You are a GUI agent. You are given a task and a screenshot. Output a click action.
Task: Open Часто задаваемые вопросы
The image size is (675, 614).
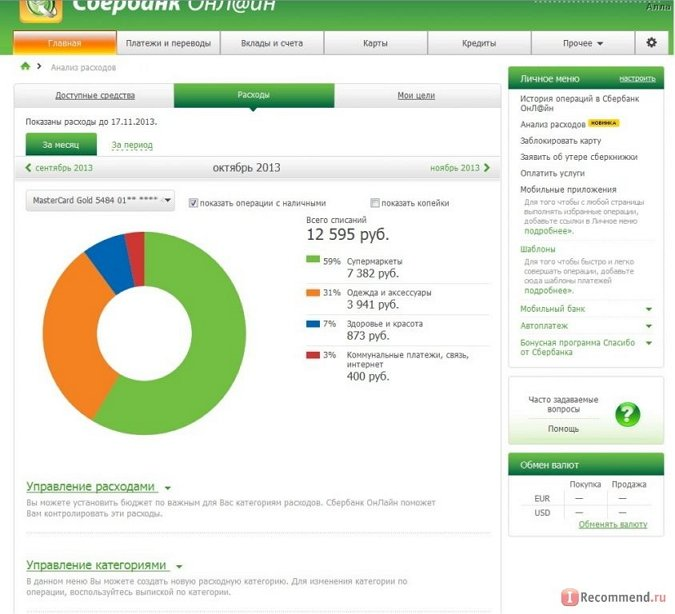coord(563,404)
